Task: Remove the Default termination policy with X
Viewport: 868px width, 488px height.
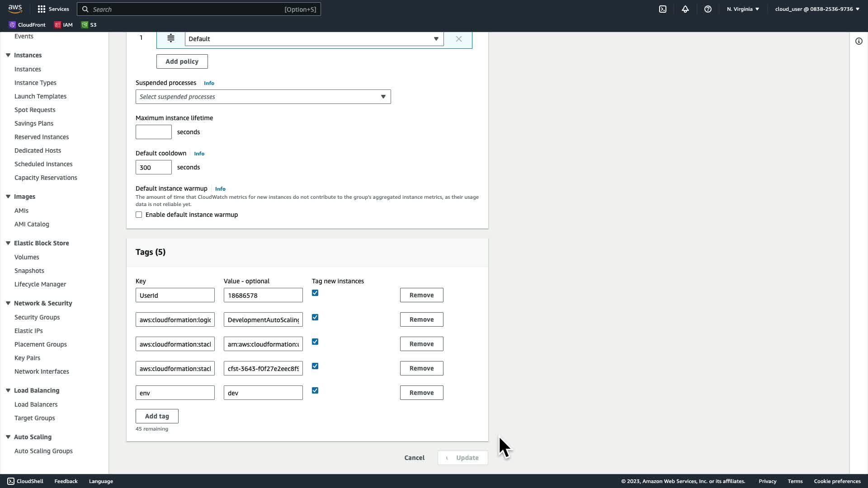Action: [458, 39]
